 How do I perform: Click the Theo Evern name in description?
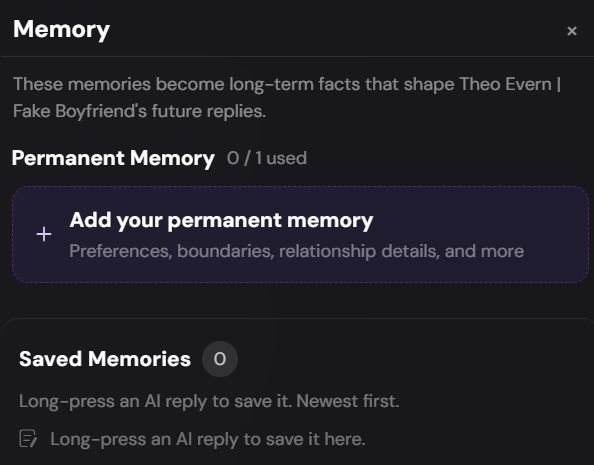[505, 84]
